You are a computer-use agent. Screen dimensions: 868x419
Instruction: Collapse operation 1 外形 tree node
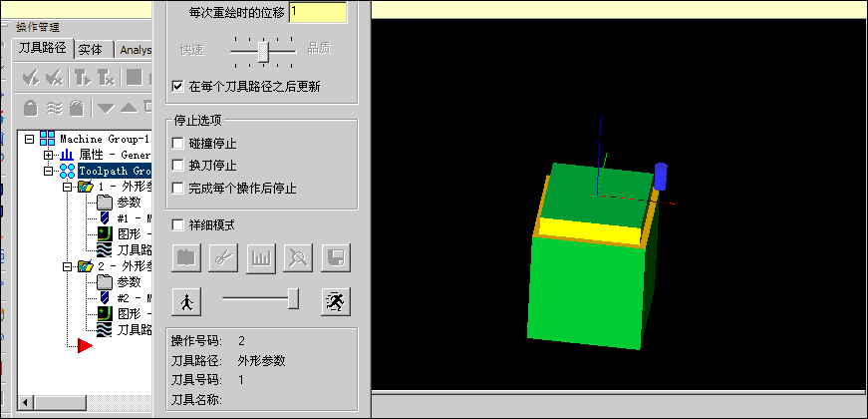[68, 188]
